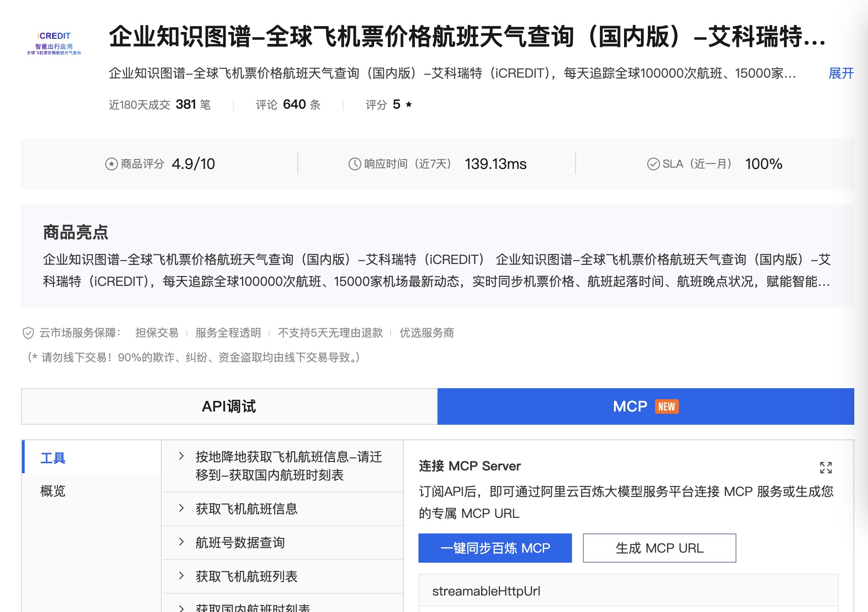Click the 展开 link to expand description
Viewport: 868px width, 612px height.
(841, 73)
